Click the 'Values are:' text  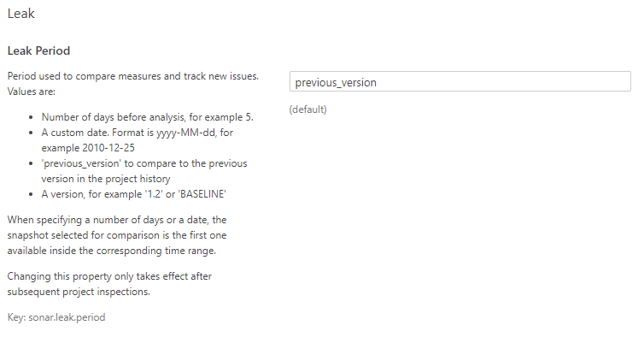coord(32,92)
